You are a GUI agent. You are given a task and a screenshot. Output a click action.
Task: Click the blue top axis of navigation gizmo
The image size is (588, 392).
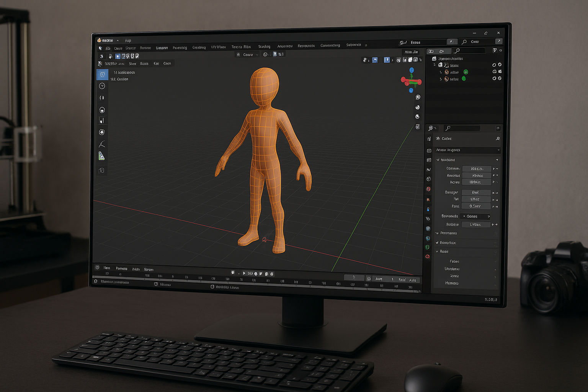[412, 70]
